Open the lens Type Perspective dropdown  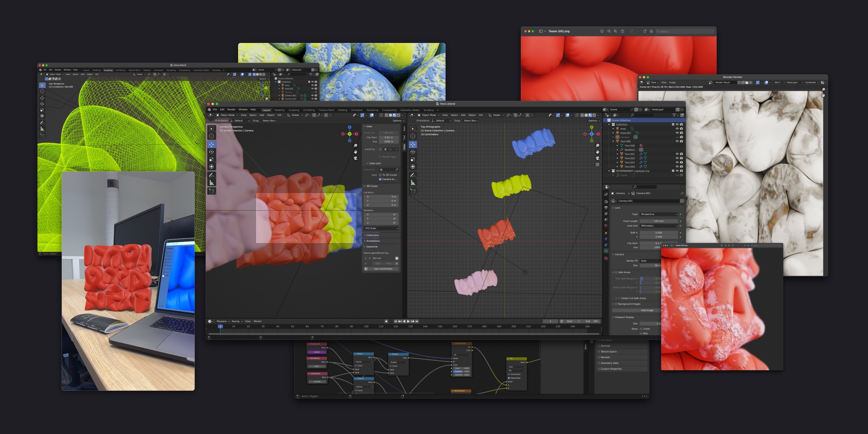point(659,214)
